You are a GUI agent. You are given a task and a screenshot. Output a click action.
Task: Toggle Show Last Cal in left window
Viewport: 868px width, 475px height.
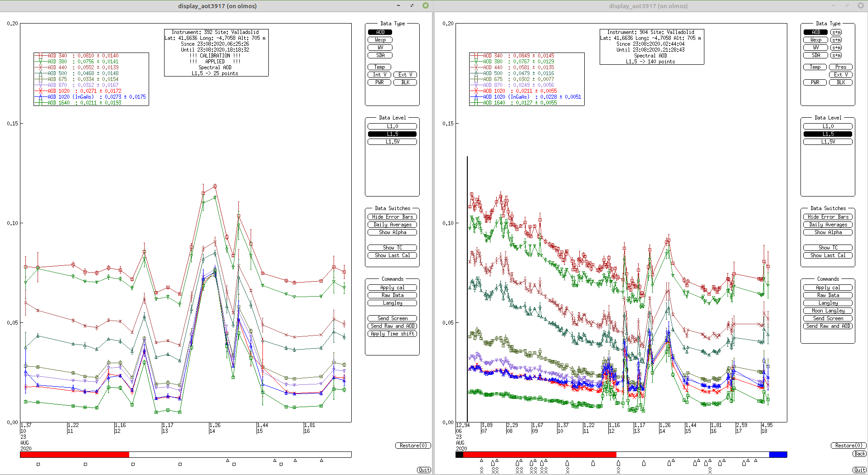[392, 255]
